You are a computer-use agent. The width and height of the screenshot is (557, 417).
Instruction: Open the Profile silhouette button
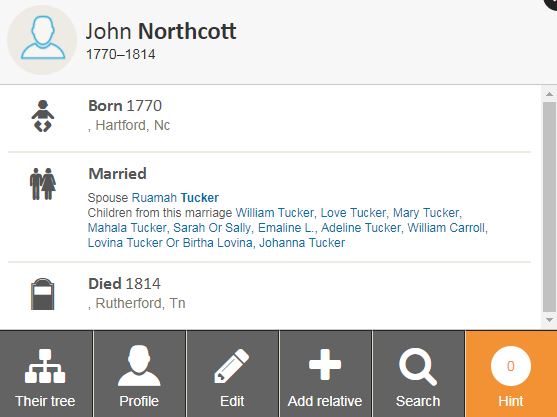139,365
